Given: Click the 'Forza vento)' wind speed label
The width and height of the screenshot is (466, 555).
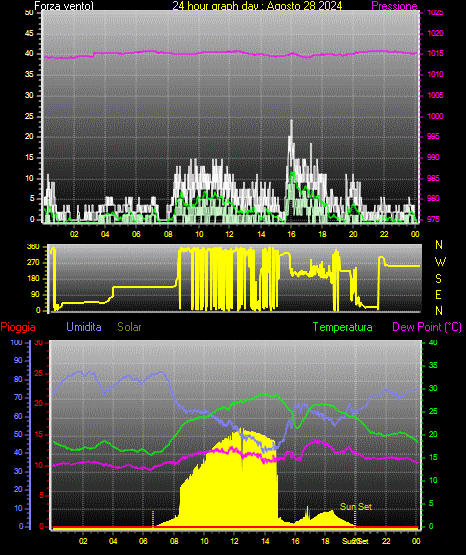Looking at the screenshot, I should click(64, 6).
